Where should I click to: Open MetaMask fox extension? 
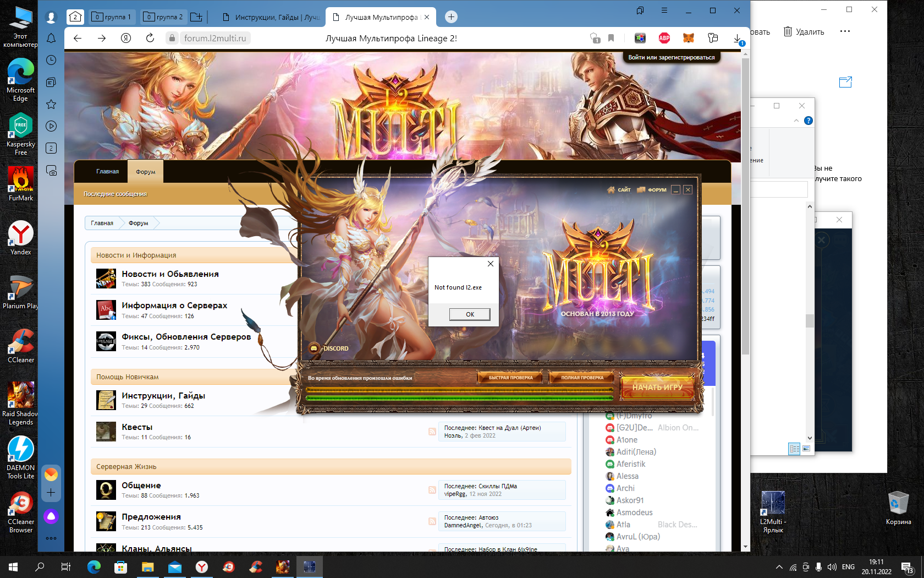[689, 38]
